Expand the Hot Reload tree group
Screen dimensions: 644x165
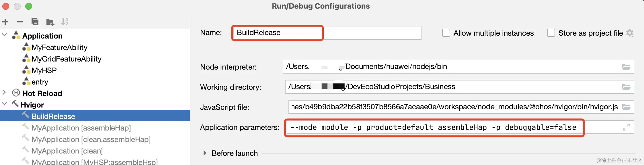tap(4, 92)
